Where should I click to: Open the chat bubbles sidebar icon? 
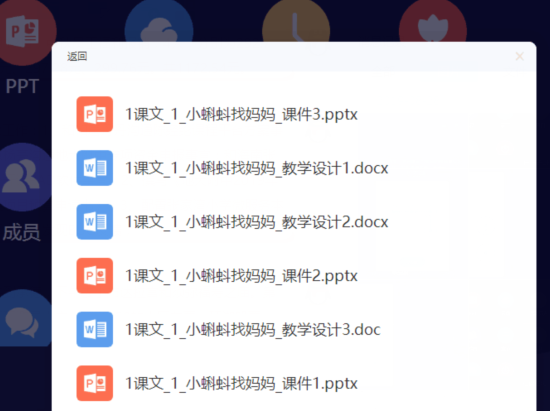tap(23, 321)
